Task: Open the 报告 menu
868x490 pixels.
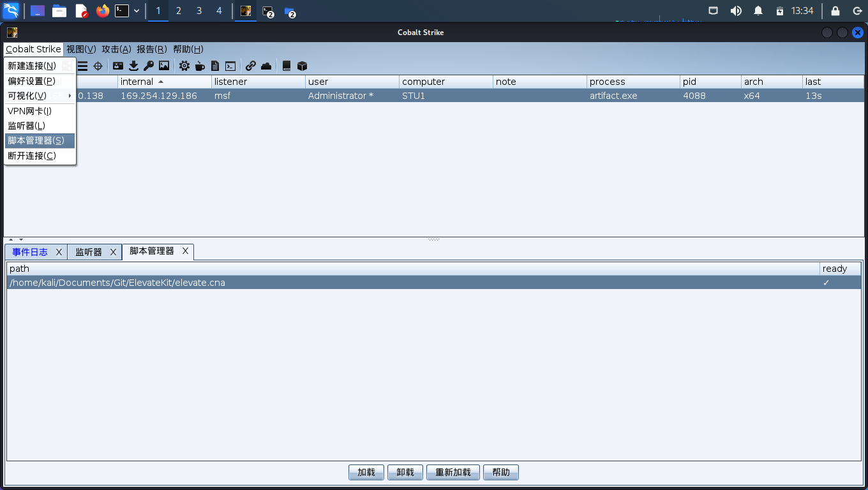Action: 152,49
